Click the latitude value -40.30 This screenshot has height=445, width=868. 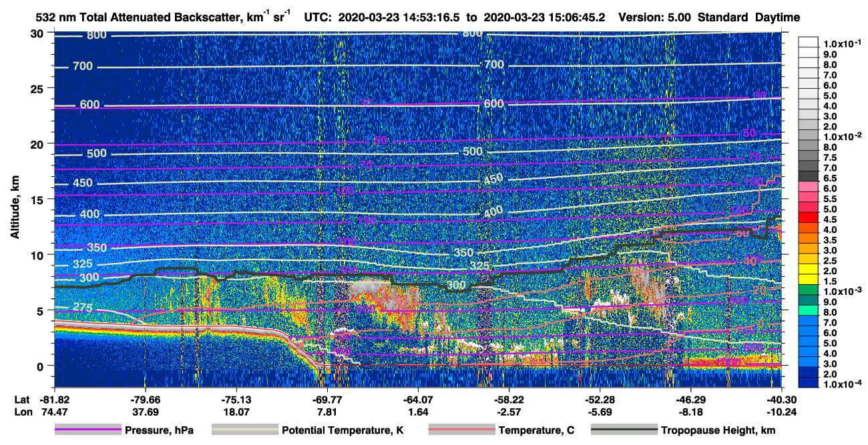[x=781, y=399]
